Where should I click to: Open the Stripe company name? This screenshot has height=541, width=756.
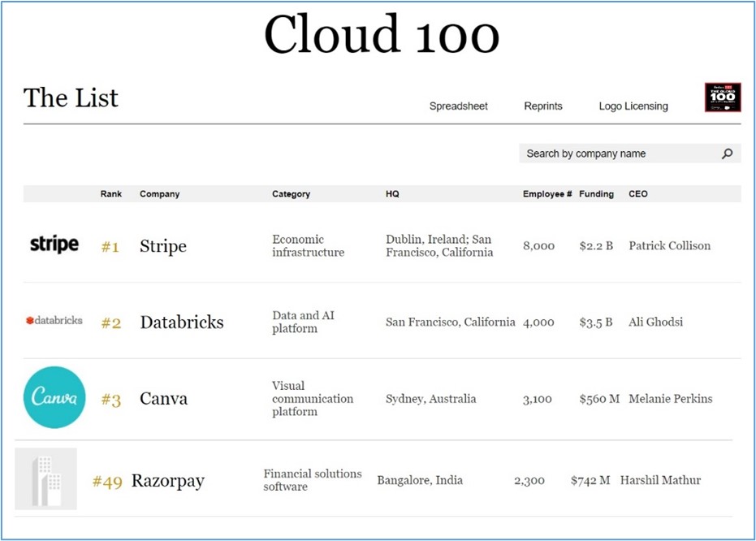(x=163, y=246)
